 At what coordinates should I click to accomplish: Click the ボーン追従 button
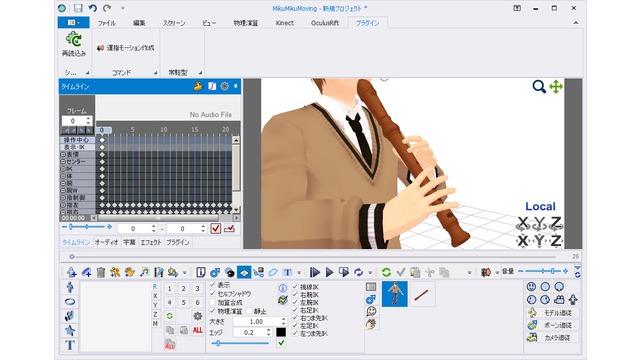click(x=553, y=325)
